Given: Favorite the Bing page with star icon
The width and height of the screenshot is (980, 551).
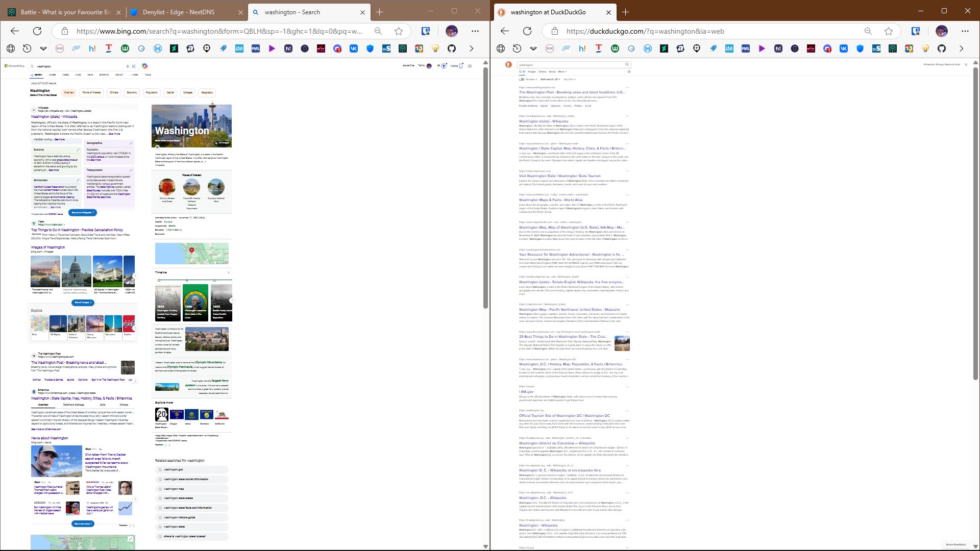Looking at the screenshot, I should click(399, 31).
